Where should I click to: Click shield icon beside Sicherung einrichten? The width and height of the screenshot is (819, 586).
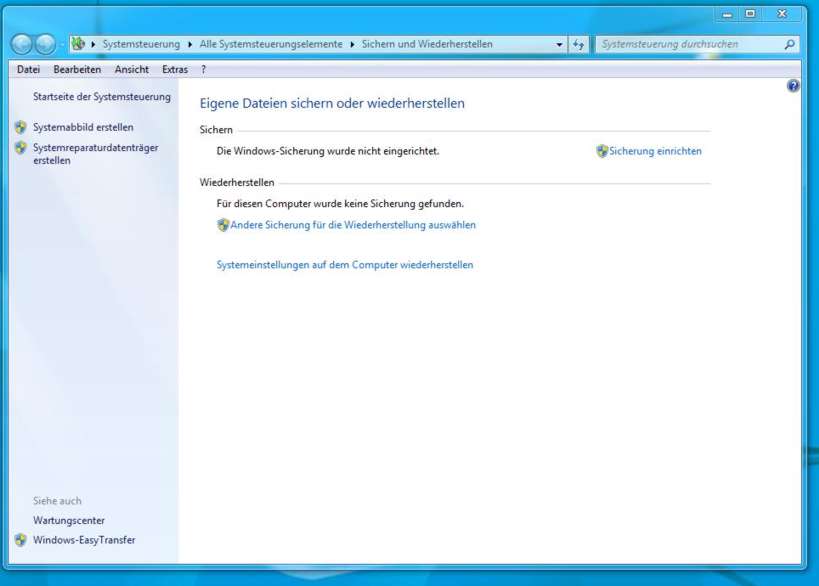pyautogui.click(x=602, y=151)
